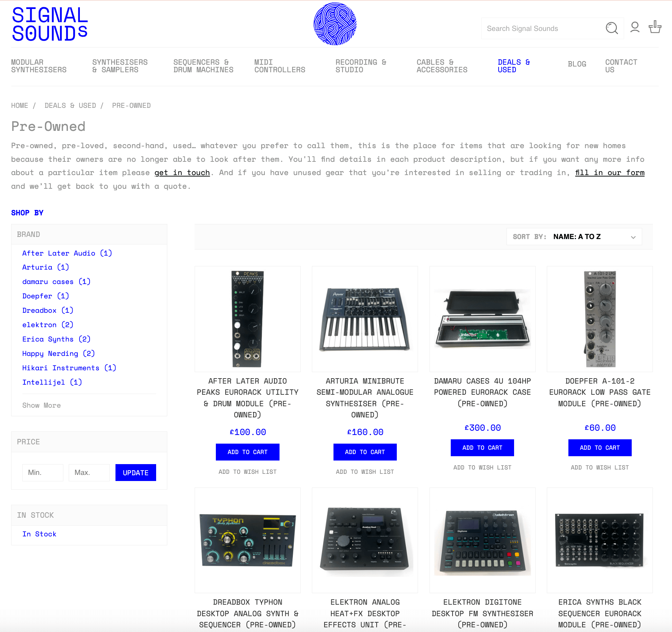
Task: Open the Modular Synthesisers menu
Action: pyautogui.click(x=39, y=66)
